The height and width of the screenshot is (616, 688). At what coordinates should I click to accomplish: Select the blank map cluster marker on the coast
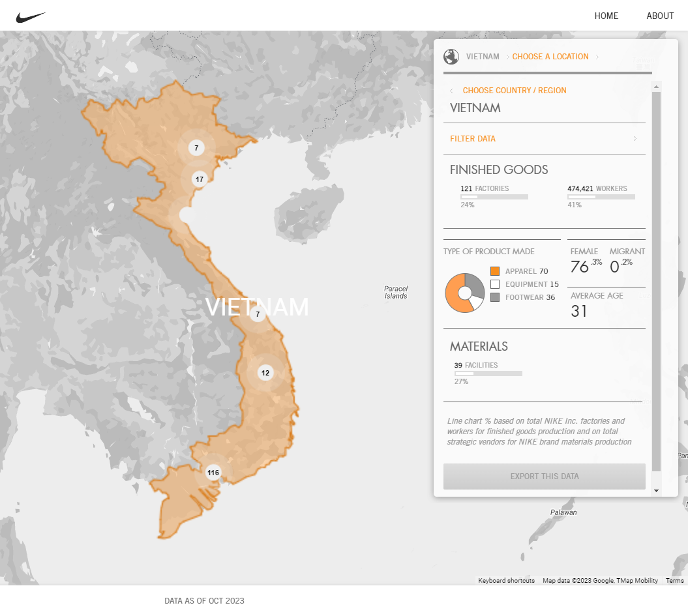point(187,215)
